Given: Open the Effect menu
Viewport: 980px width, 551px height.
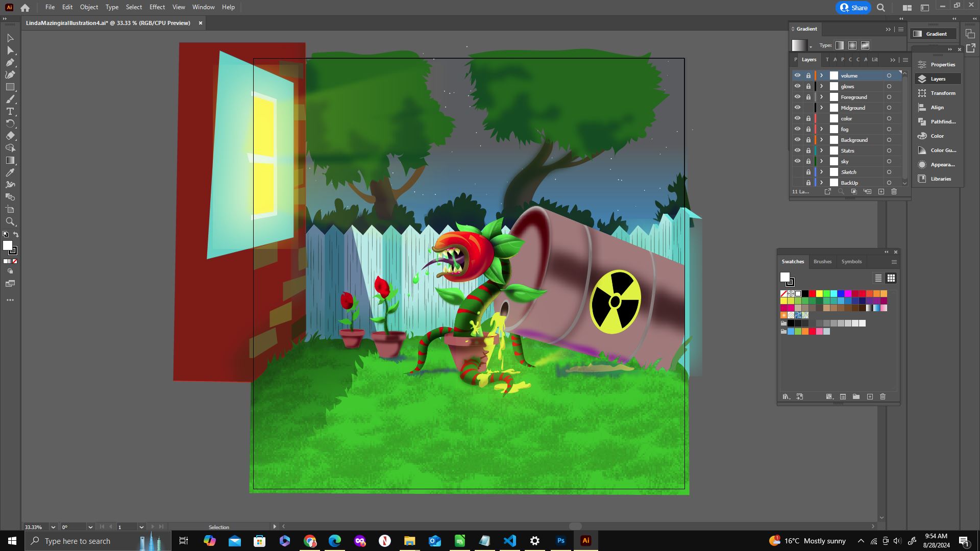Looking at the screenshot, I should (x=157, y=7).
